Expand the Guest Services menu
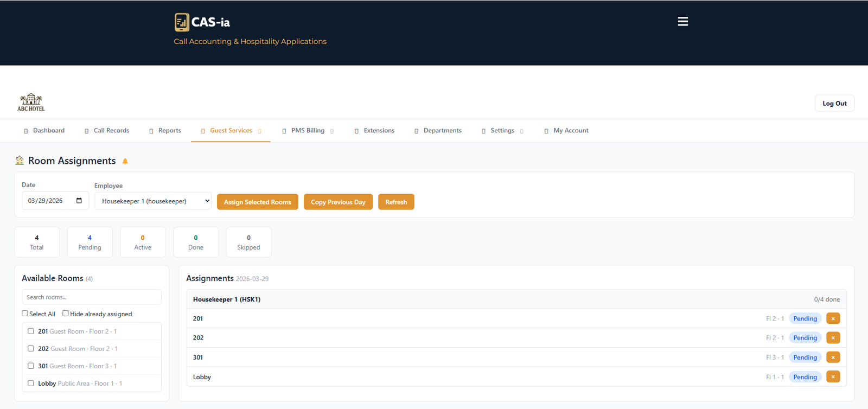 [x=231, y=131]
